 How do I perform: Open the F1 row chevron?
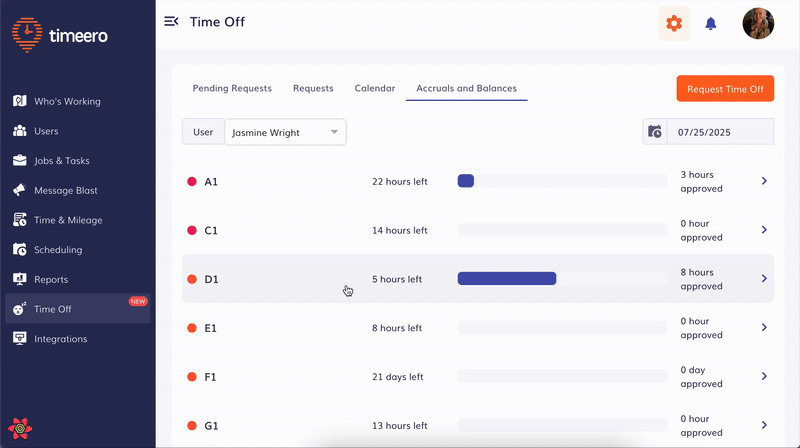[764, 377]
